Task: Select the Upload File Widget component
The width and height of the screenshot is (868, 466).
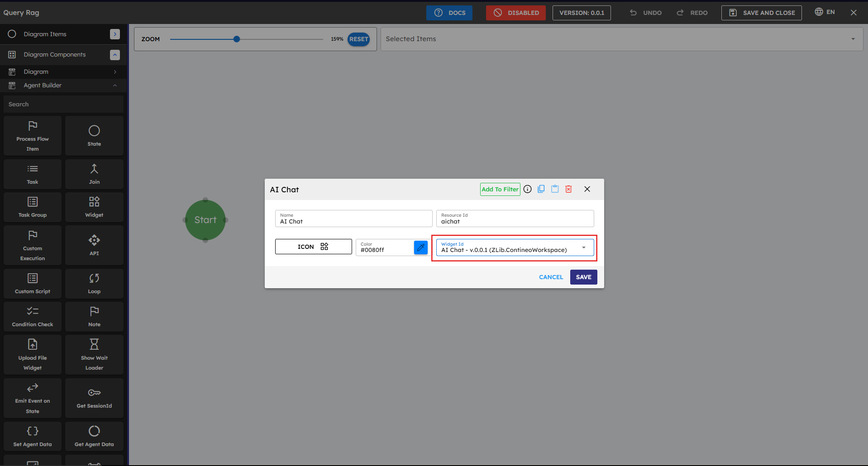Action: tap(33, 355)
